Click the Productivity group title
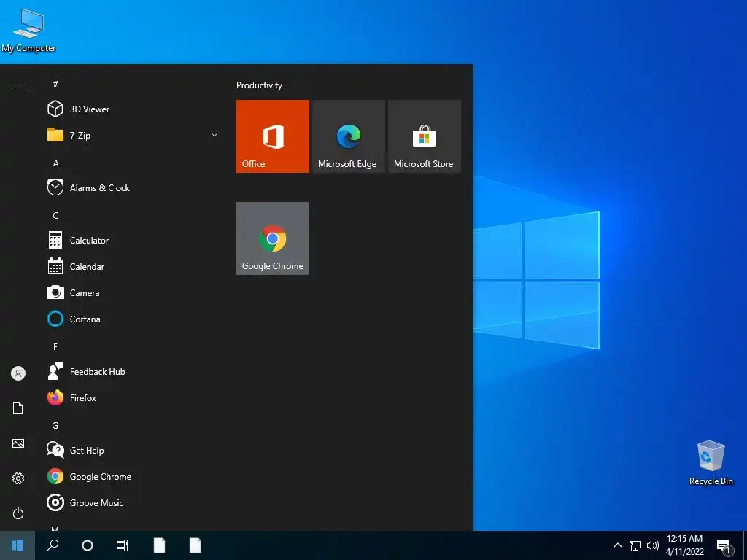747x560 pixels. 259,85
